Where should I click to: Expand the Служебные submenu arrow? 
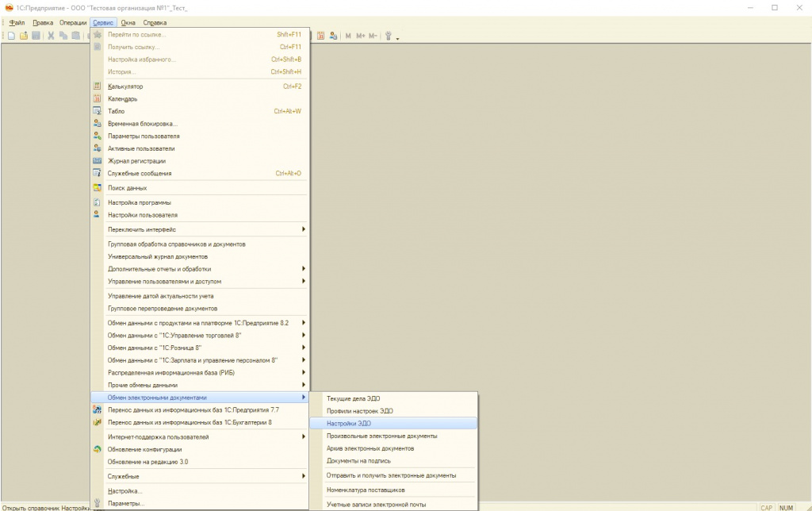(x=304, y=476)
